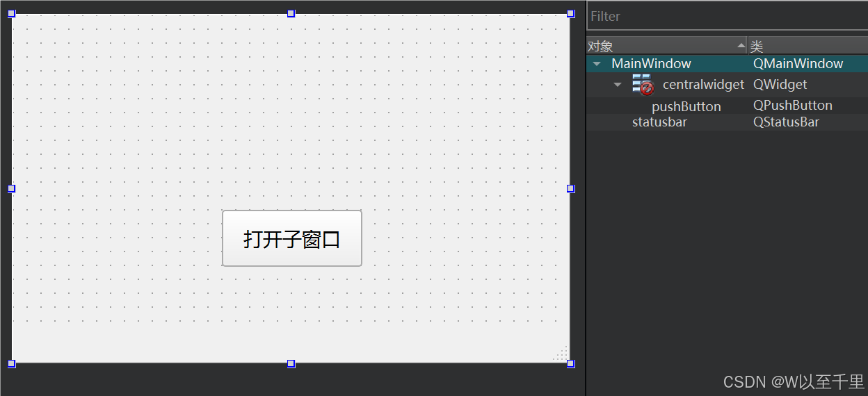Click the size grip at the form's corner
The height and width of the screenshot is (396, 868).
tap(562, 354)
